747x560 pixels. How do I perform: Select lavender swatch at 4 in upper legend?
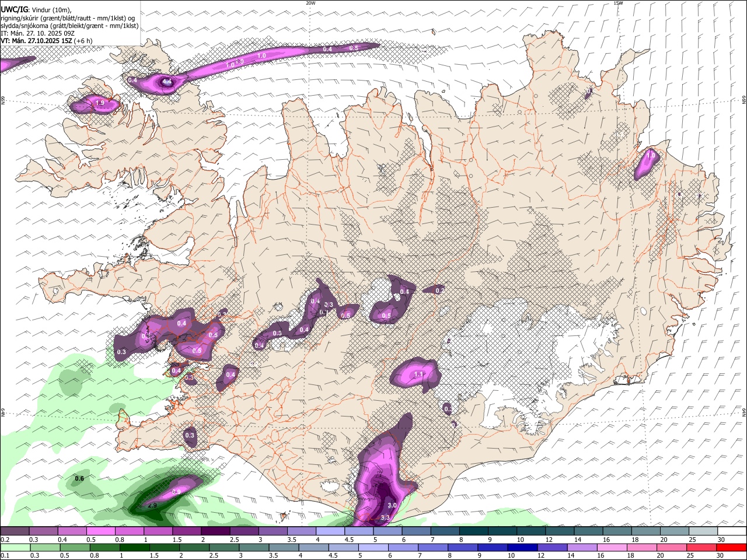point(329,531)
